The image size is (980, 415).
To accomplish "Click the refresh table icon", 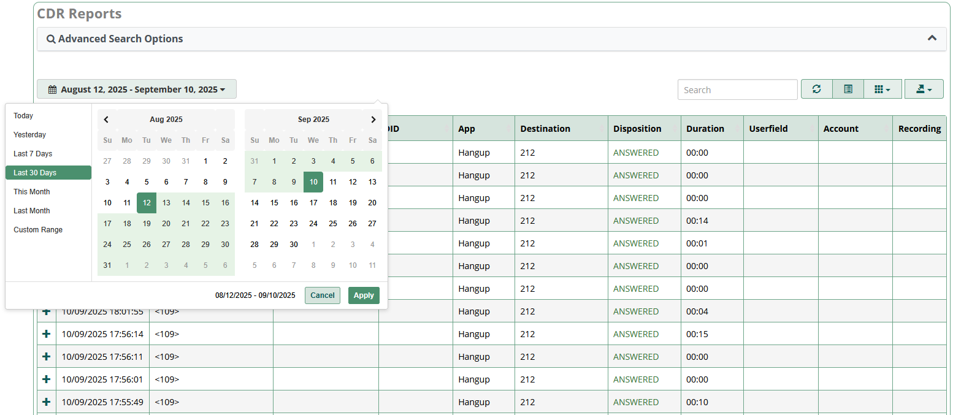I will pos(816,89).
